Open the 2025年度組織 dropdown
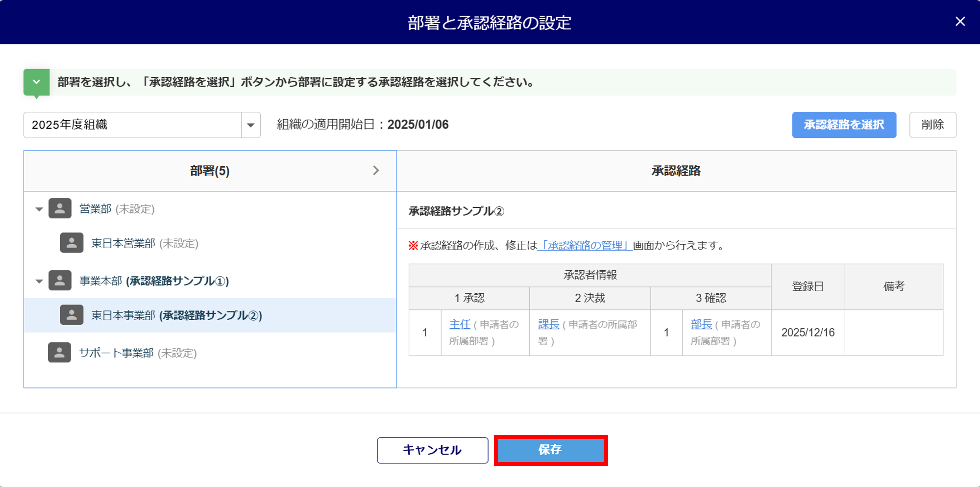The image size is (980, 487). [x=250, y=125]
